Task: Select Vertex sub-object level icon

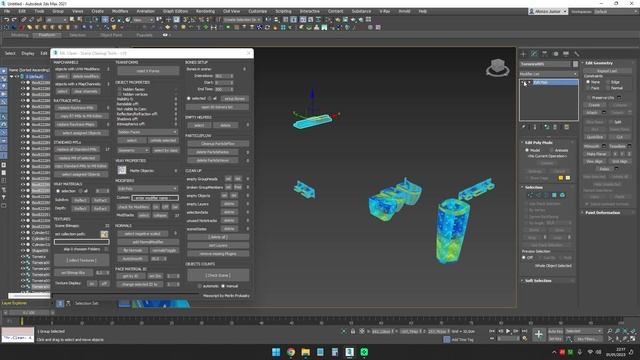Action: (530, 195)
